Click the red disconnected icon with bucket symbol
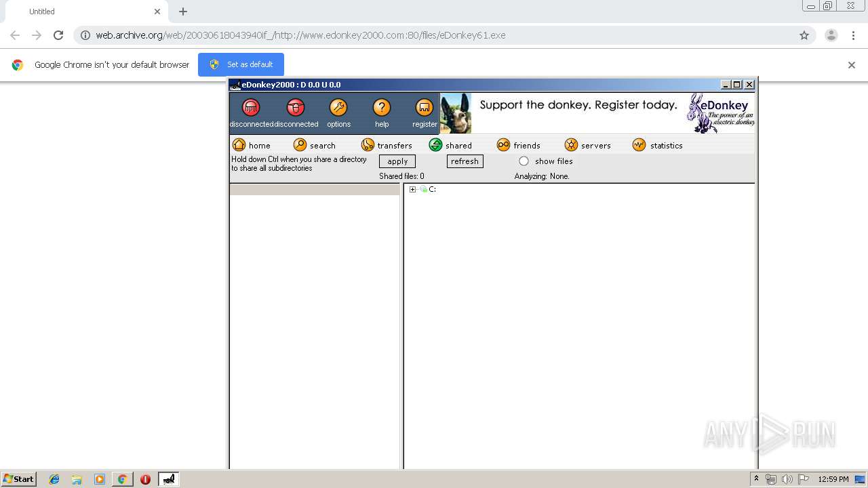The image size is (868, 488). tap(296, 108)
